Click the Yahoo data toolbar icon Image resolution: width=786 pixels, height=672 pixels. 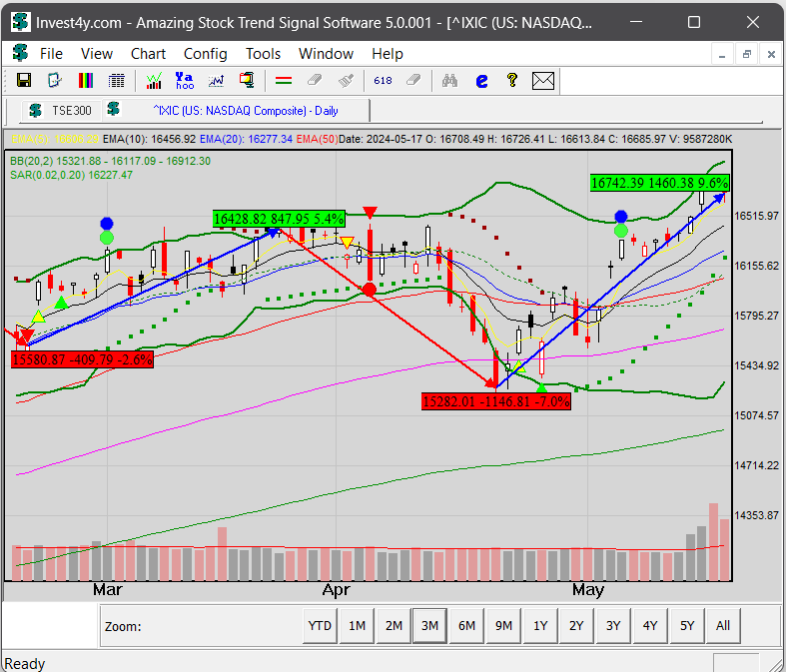184,81
